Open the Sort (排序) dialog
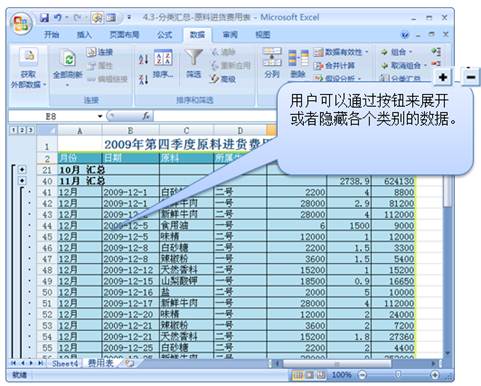Image resolution: width=481 pixels, height=386 pixels. (163, 64)
